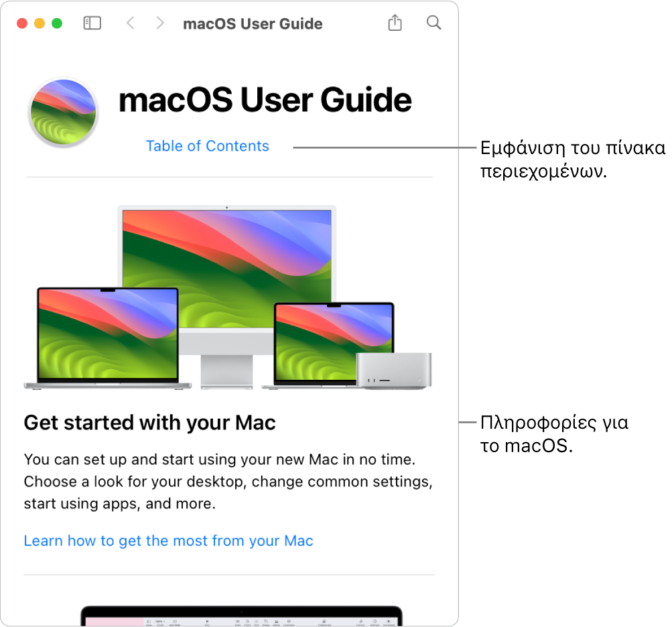The width and height of the screenshot is (672, 627).
Task: Zoom the window with green button
Action: point(57,23)
